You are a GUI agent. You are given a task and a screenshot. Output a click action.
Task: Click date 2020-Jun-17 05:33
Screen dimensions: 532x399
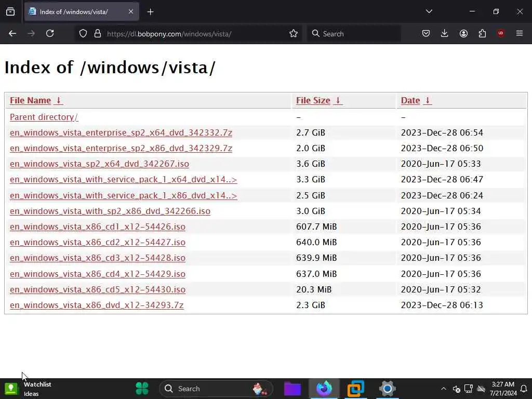441,164
